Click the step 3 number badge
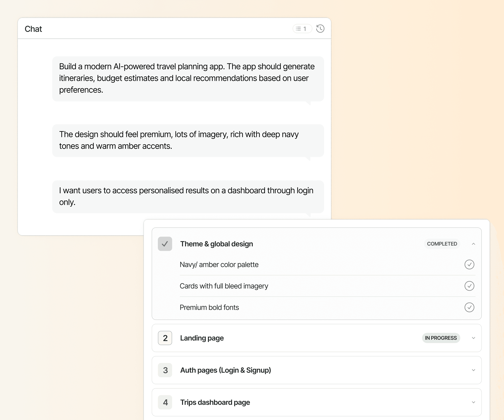504x420 pixels. click(x=165, y=370)
